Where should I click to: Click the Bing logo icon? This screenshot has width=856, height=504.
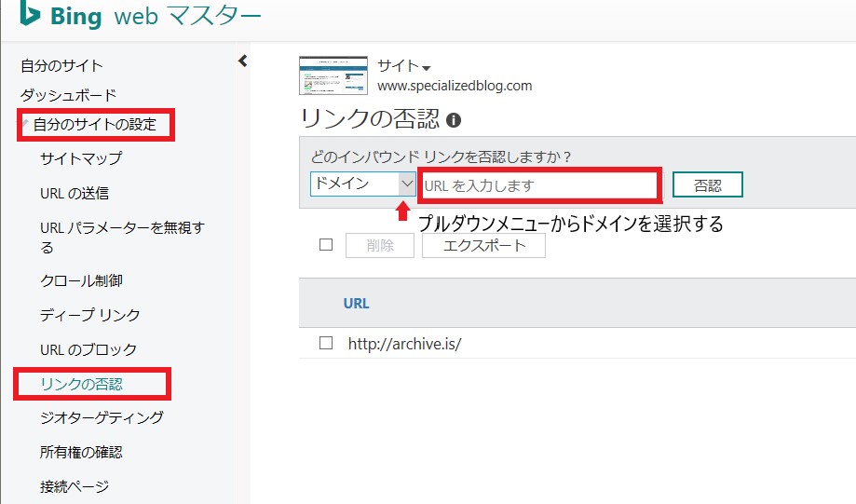30,13
